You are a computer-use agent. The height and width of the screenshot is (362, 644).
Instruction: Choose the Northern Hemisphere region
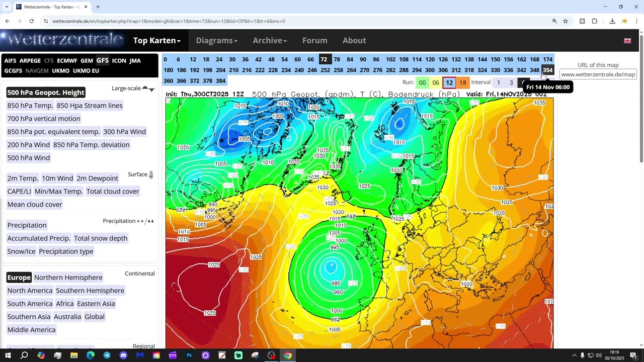(x=68, y=278)
